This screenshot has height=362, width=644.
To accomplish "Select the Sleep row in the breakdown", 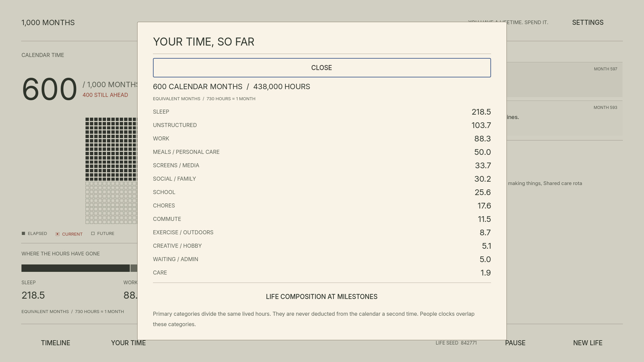I will click(322, 112).
